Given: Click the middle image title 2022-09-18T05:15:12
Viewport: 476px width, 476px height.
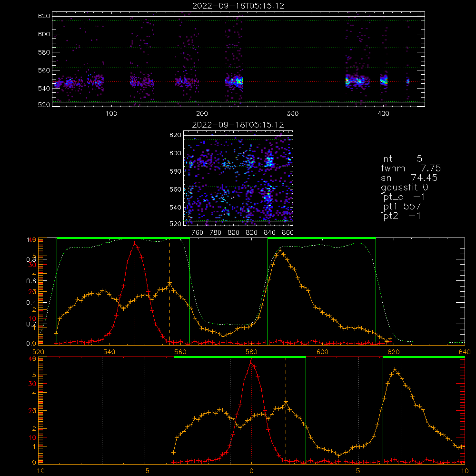Looking at the screenshot, I should pyautogui.click(x=238, y=125).
